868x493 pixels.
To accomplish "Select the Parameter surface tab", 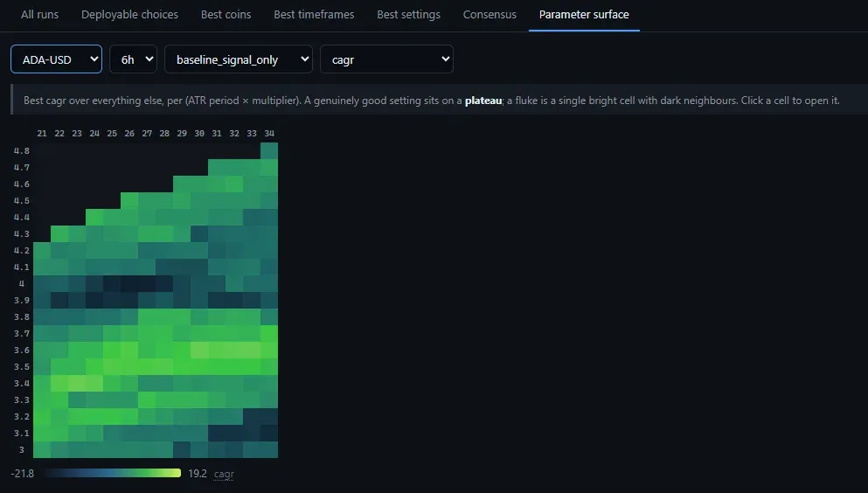I will point(584,14).
